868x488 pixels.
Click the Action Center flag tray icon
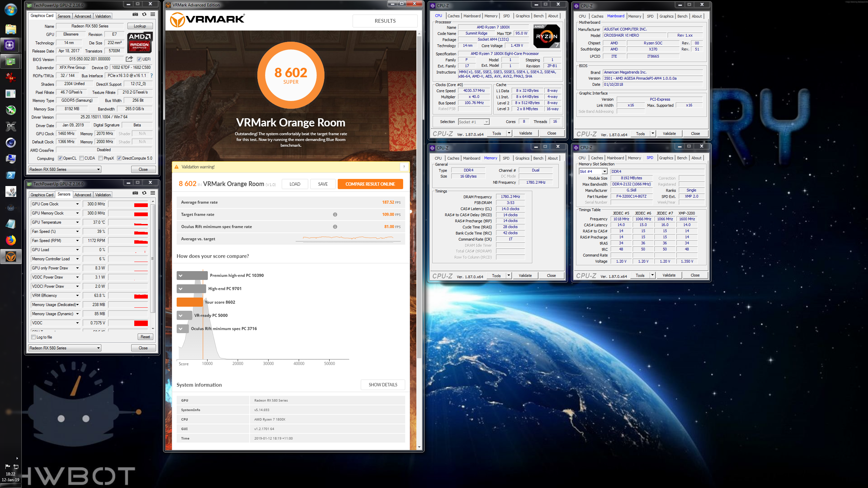(x=7, y=466)
